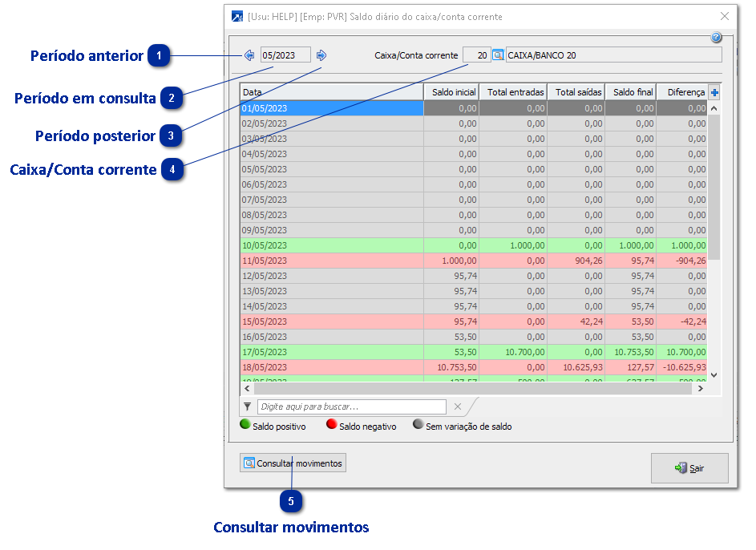Advance to the next period with right arrow
The width and height of the screenshot is (756, 550).
pos(321,55)
